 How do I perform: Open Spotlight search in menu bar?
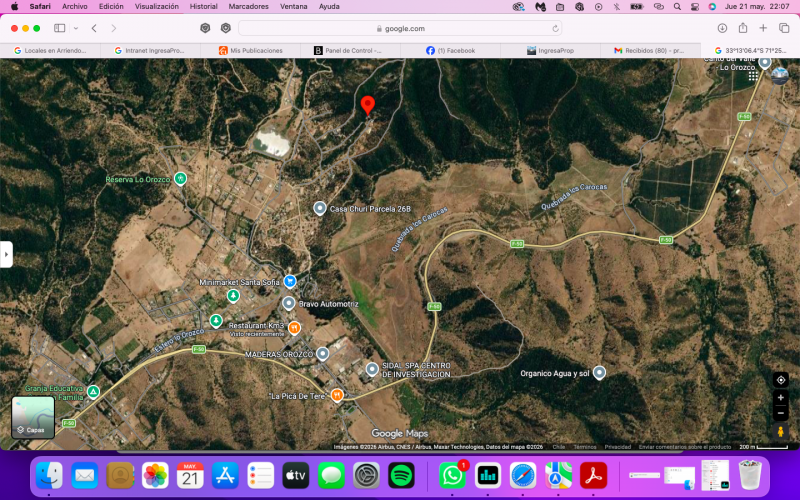tap(677, 7)
